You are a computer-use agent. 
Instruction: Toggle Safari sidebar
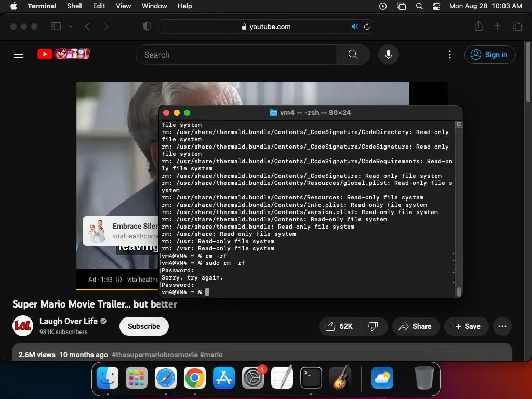coord(56,26)
